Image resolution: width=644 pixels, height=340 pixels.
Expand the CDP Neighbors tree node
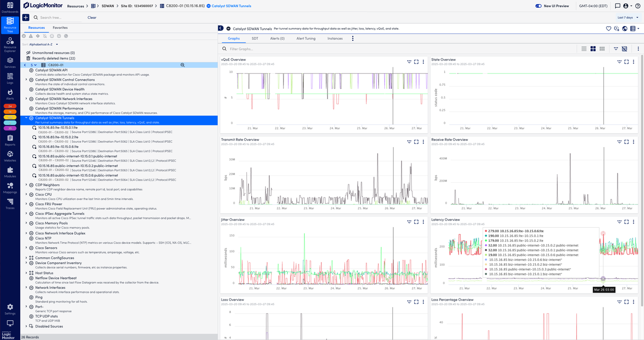(x=26, y=185)
